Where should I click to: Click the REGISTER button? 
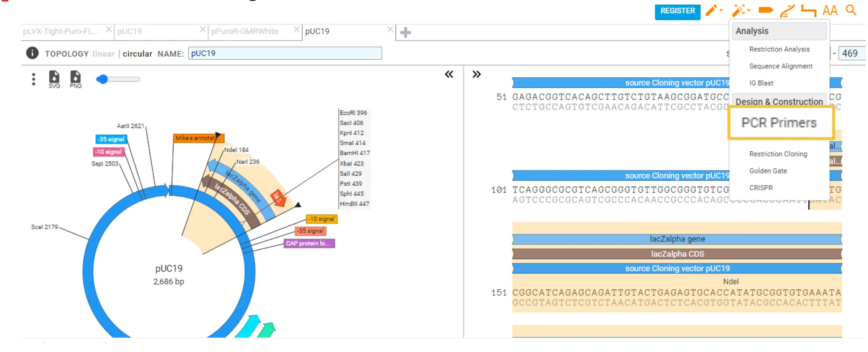[677, 11]
